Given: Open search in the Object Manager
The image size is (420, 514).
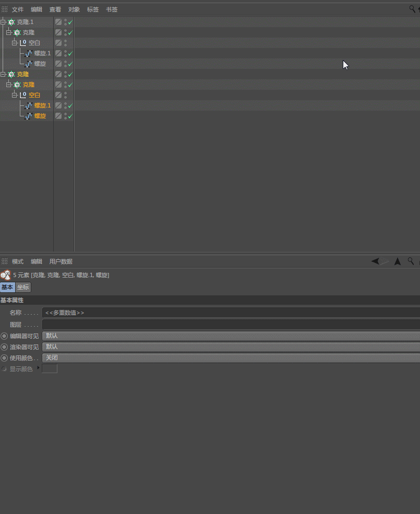Looking at the screenshot, I should coord(412,9).
